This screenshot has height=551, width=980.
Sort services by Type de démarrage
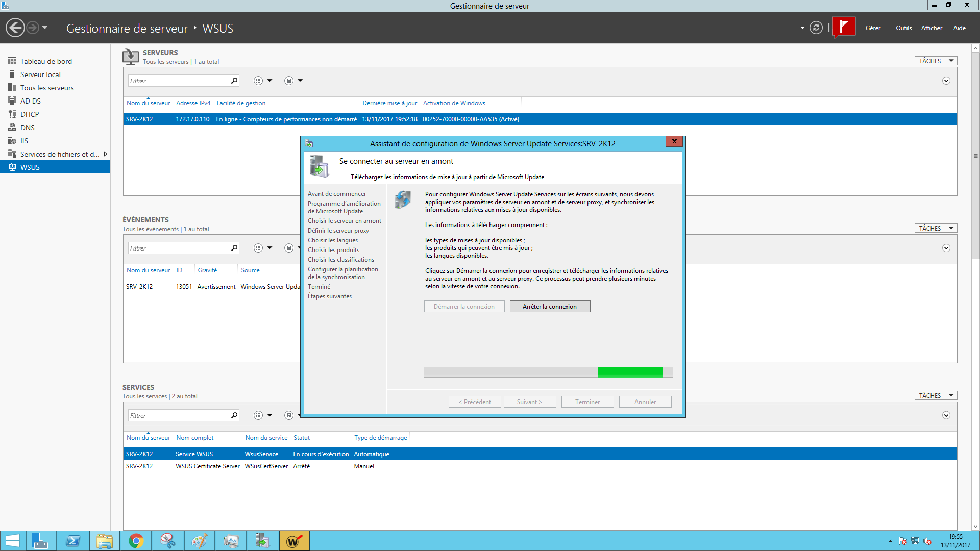(380, 438)
